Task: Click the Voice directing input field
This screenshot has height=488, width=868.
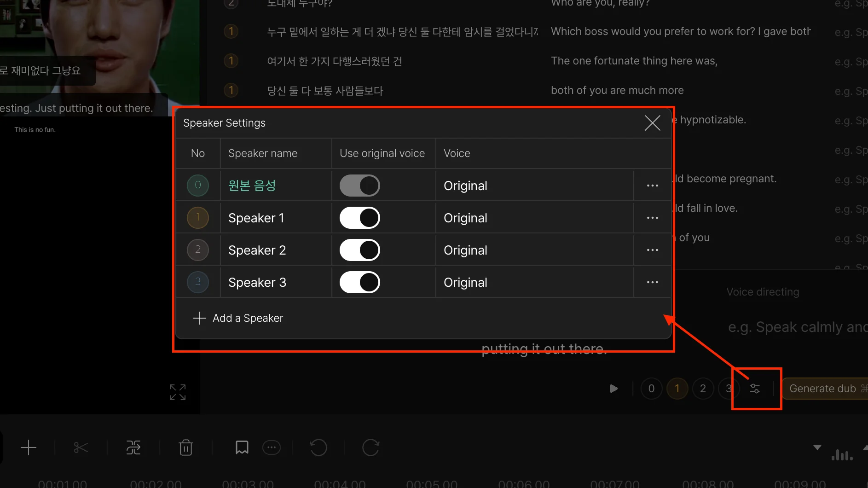Action: click(x=798, y=327)
